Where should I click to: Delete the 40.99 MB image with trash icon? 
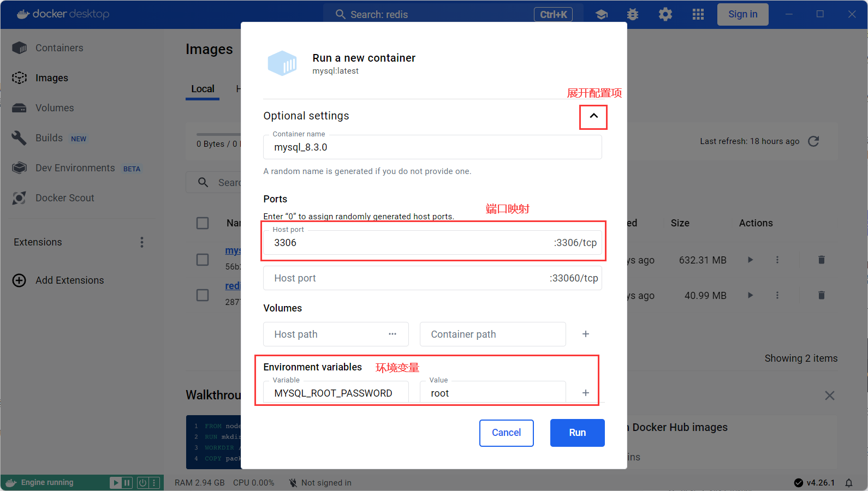(822, 295)
